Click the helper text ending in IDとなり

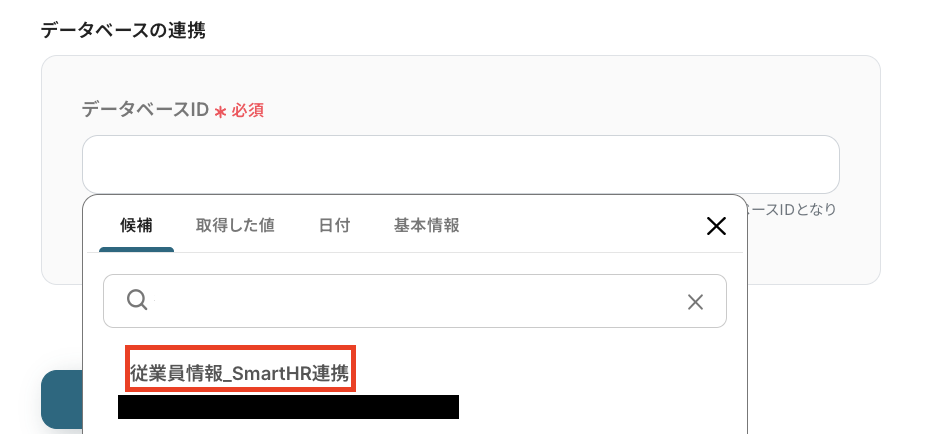click(x=792, y=210)
